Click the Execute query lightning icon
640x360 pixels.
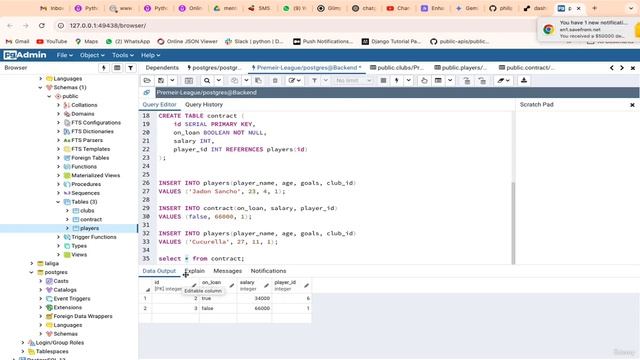(x=396, y=80)
